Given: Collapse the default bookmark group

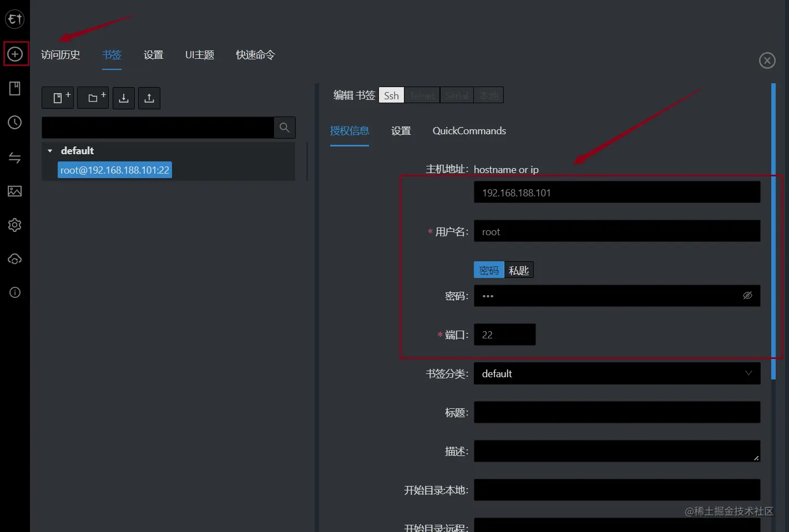Looking at the screenshot, I should tap(50, 151).
